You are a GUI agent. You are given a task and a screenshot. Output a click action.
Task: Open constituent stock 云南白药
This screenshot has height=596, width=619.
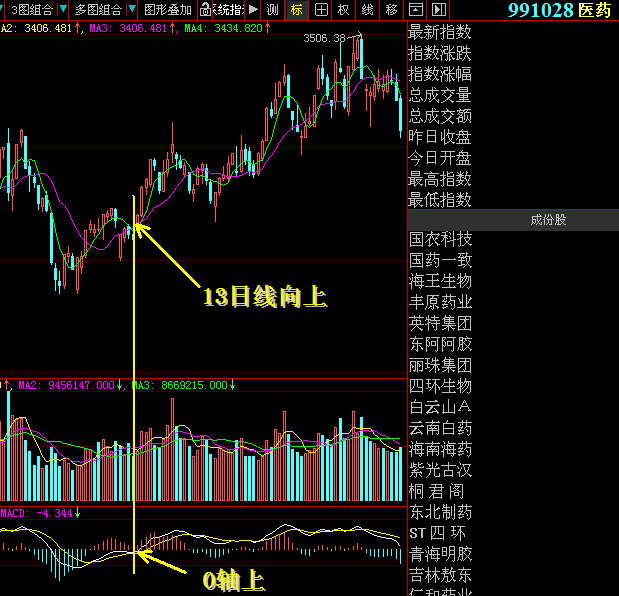click(x=441, y=428)
